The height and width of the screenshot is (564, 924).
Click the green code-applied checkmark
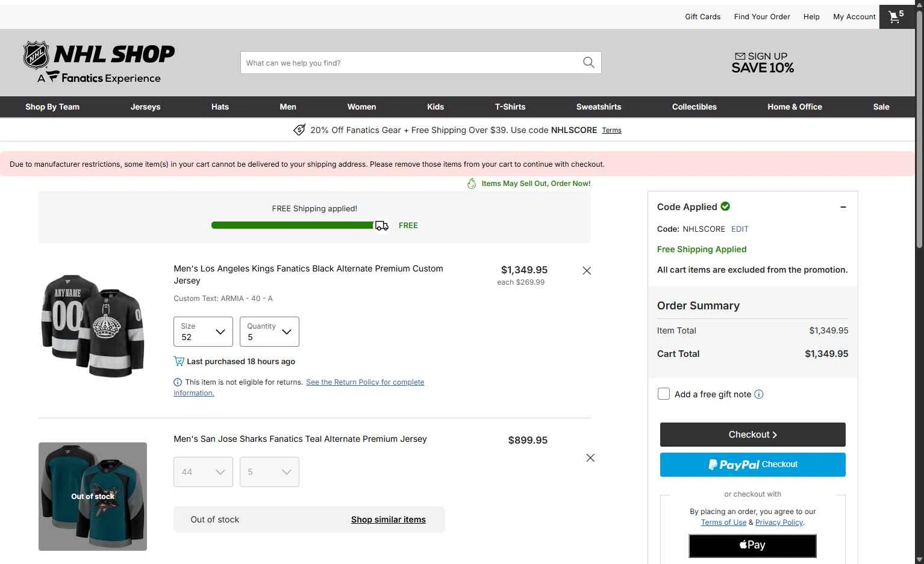[x=725, y=206]
